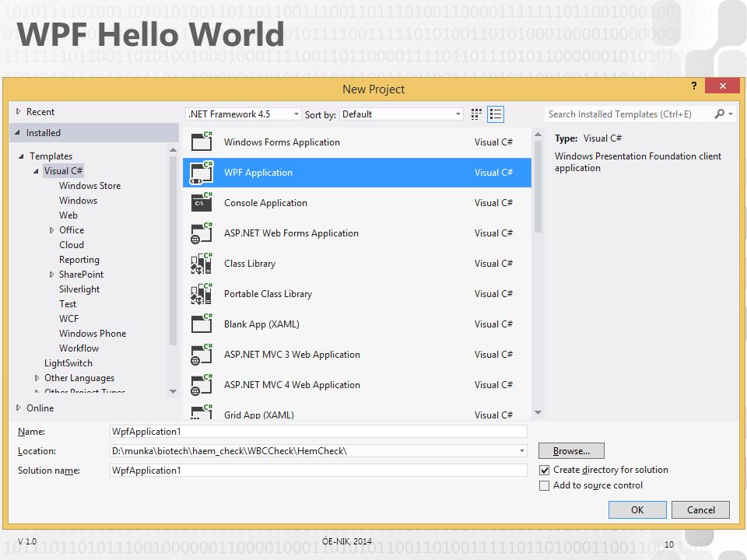Collapse the Templates tree node
This screenshot has width=747, height=560.
[x=21, y=156]
